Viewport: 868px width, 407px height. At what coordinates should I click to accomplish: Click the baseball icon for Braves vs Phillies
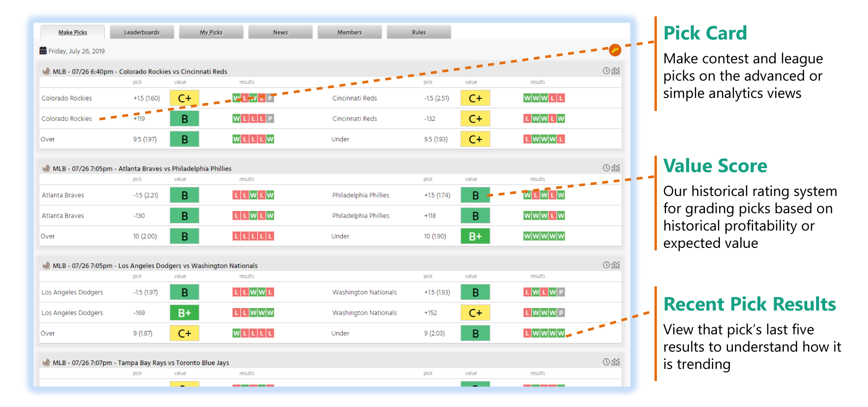(46, 168)
